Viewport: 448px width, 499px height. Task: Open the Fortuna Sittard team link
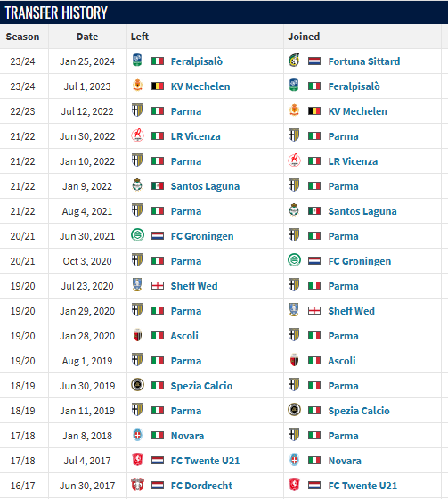(x=364, y=61)
